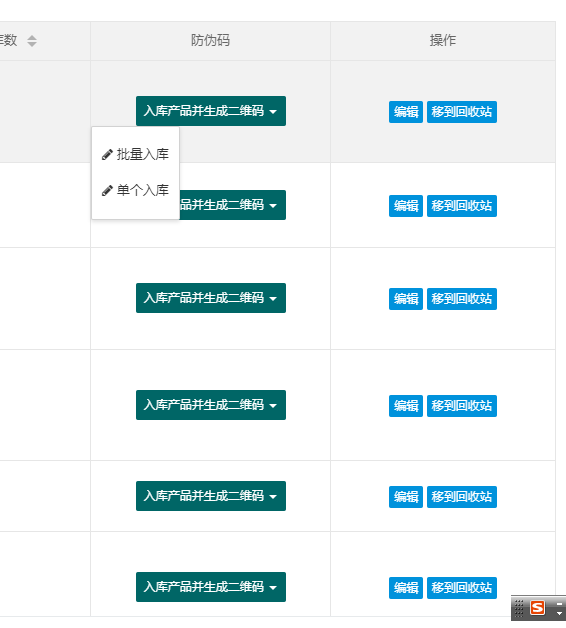The height and width of the screenshot is (628, 566).
Task: Click the 操作 column header
Action: (443, 40)
